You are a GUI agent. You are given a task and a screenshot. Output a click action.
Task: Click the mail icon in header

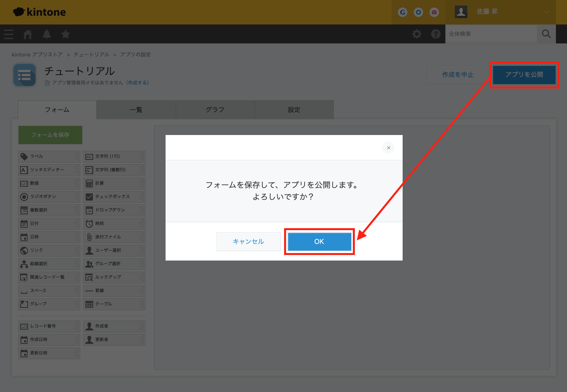(x=434, y=12)
